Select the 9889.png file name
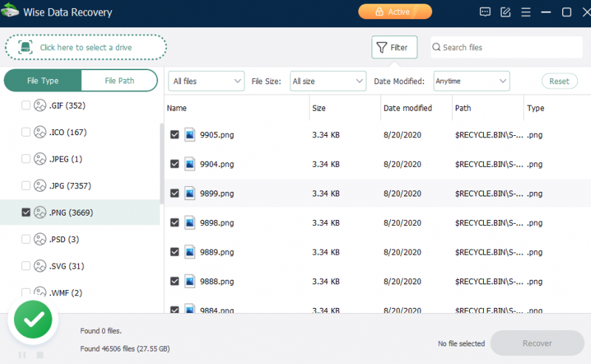 pos(216,252)
